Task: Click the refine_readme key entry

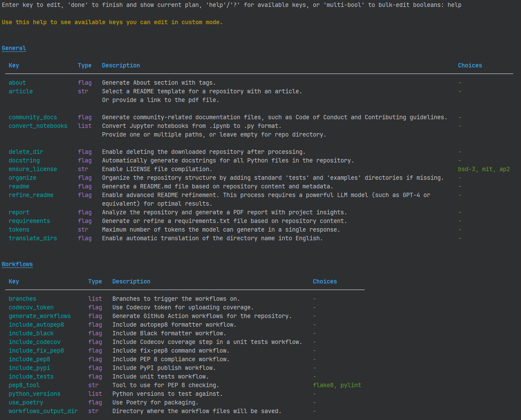Action: click(31, 195)
